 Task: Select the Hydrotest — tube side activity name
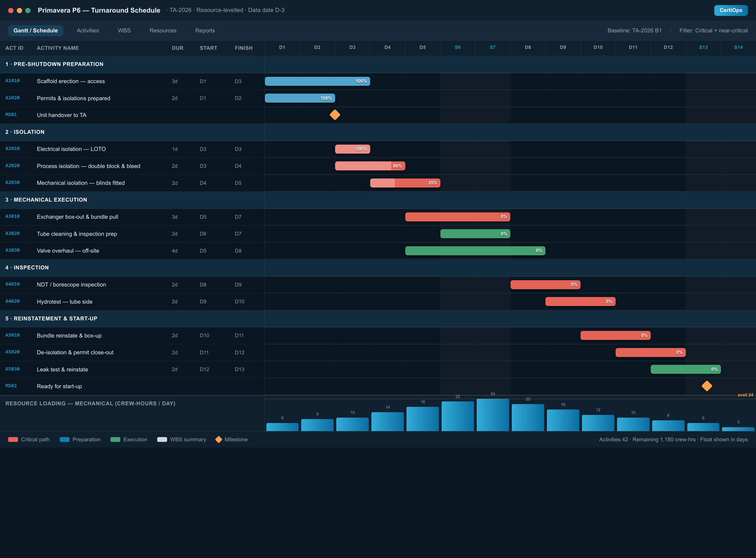pos(64,301)
